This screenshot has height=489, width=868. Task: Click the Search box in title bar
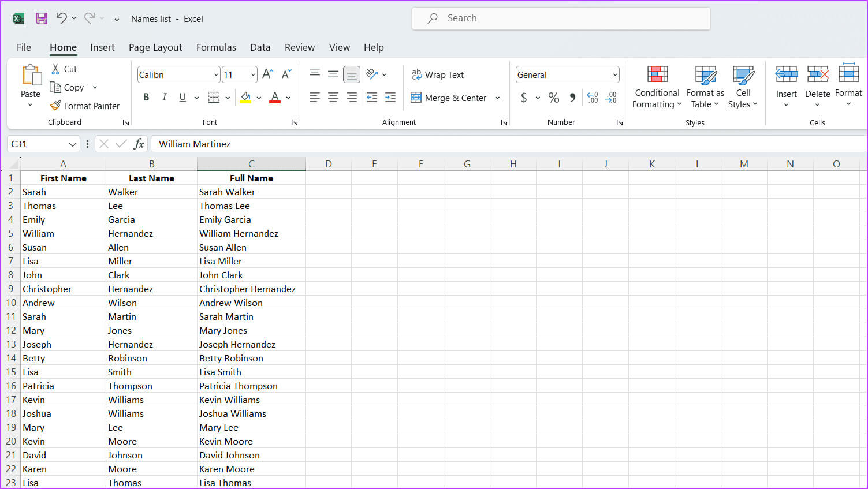(x=561, y=18)
